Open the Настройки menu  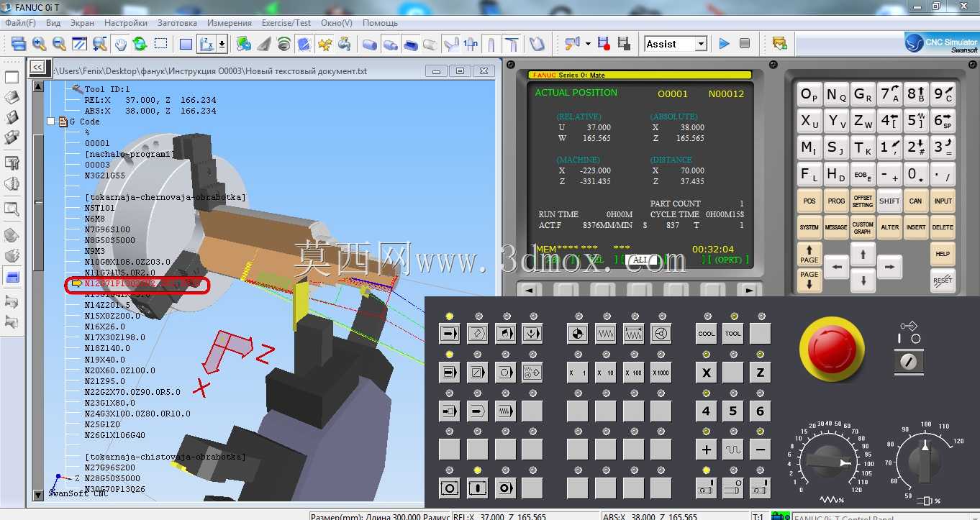coord(126,23)
